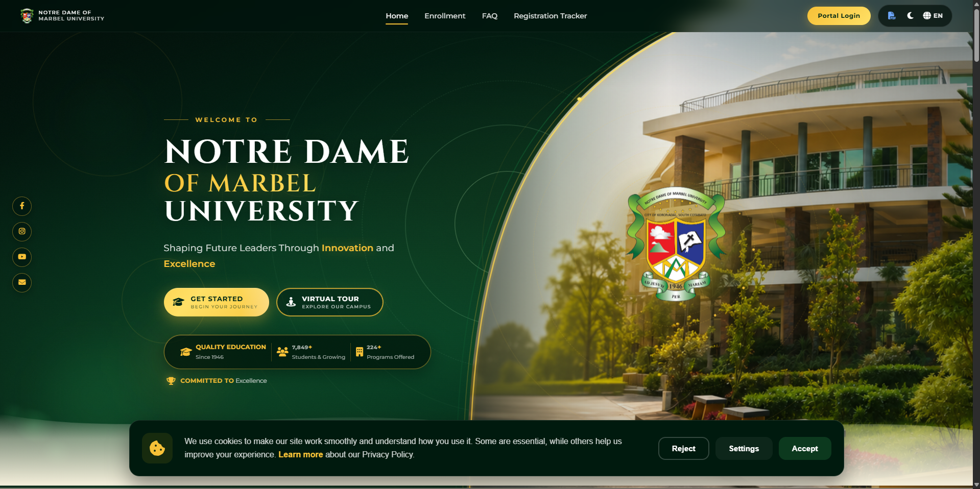Image resolution: width=980 pixels, height=489 pixels.
Task: Click the university seal crest over campus photo
Action: (676, 244)
